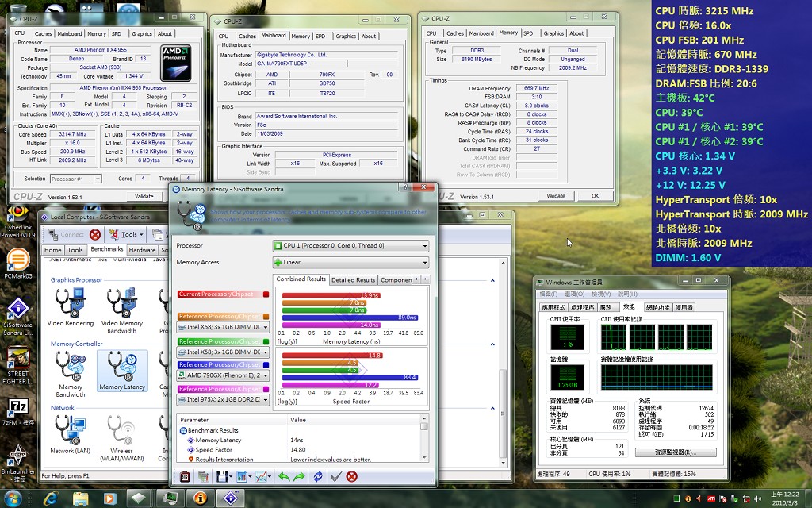812x508 pixels.
Task: Click the red disconnect icon in Sandra toolbar
Action: point(95,235)
